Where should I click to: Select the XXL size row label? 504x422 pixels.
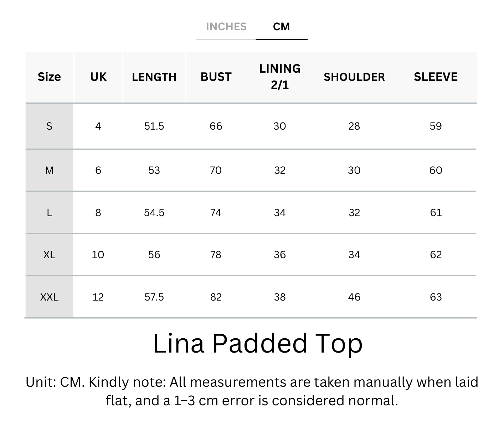pos(49,297)
